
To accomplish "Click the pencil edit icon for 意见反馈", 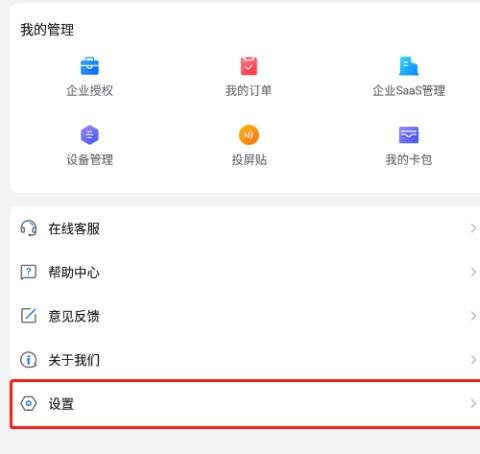I will pos(29,316).
